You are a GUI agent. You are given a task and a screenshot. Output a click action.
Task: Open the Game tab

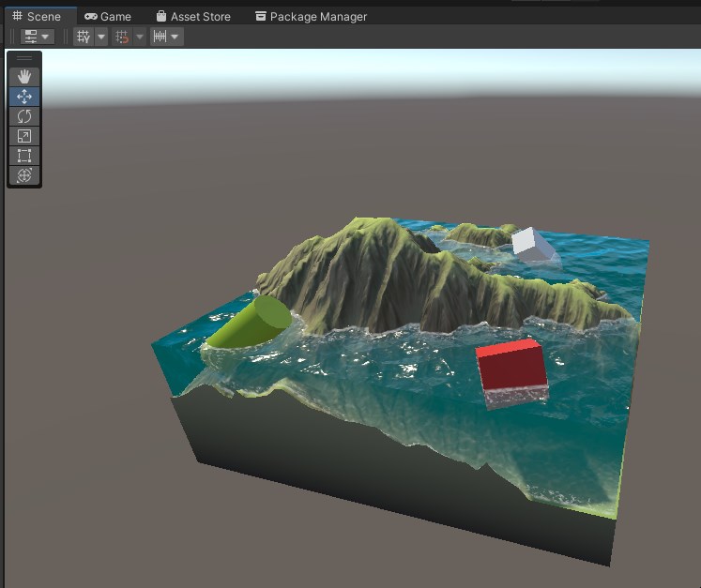(108, 17)
